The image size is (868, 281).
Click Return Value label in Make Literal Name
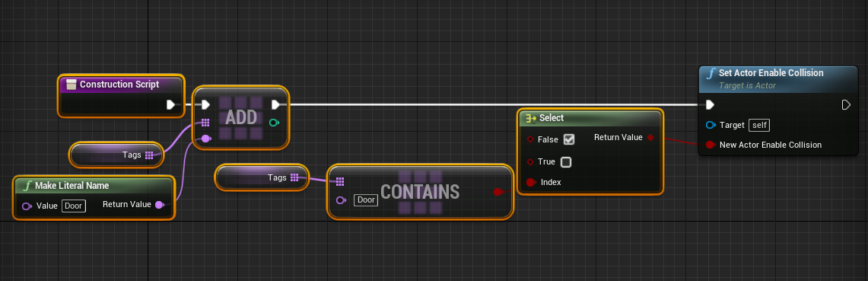[127, 205]
